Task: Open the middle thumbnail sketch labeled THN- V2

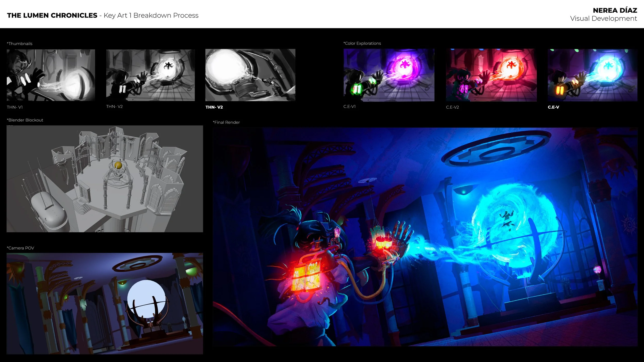Action: (x=150, y=75)
